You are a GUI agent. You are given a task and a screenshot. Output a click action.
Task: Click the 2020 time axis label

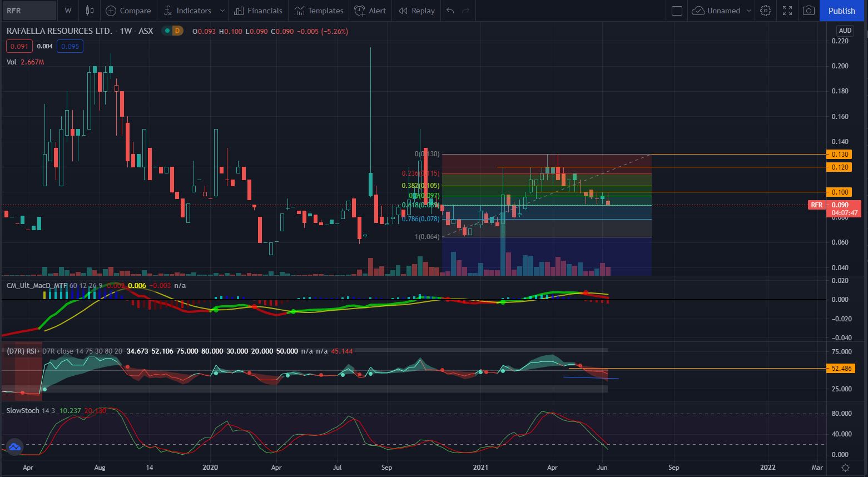coord(211,468)
